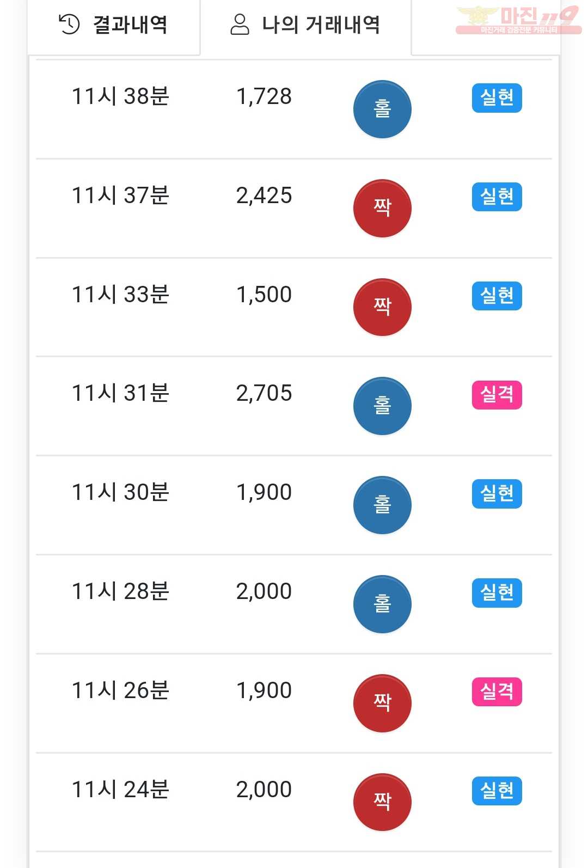Select the 11시 33분 time entry
The width and height of the screenshot is (588, 868).
120,295
